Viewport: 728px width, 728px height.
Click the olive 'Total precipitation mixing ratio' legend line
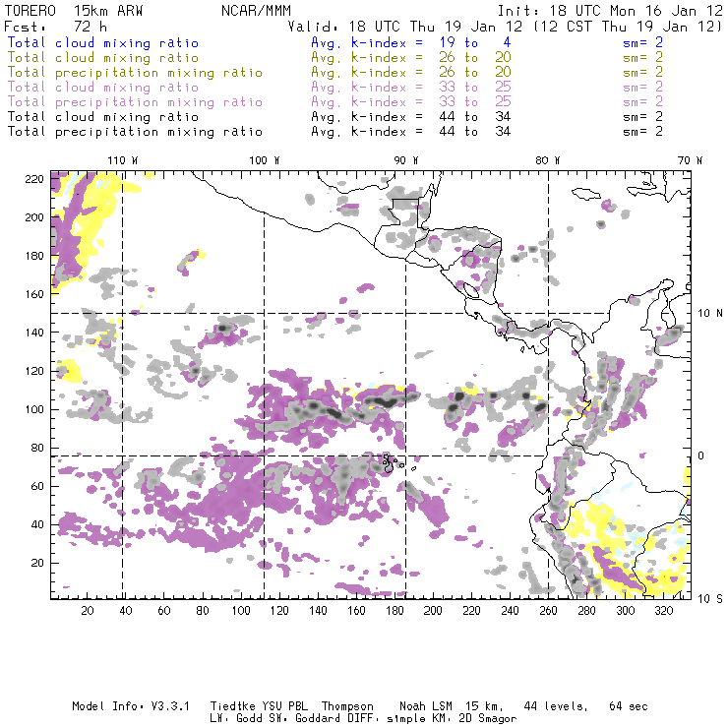[x=135, y=73]
